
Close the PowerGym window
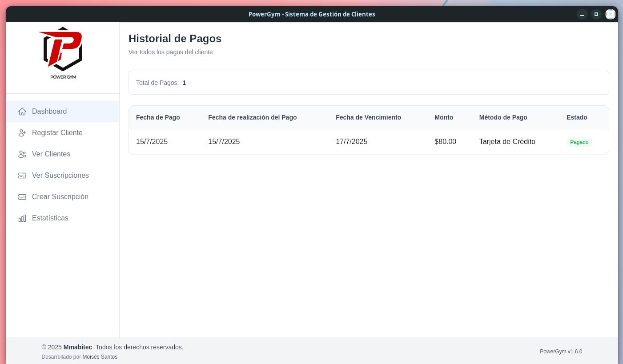point(611,14)
